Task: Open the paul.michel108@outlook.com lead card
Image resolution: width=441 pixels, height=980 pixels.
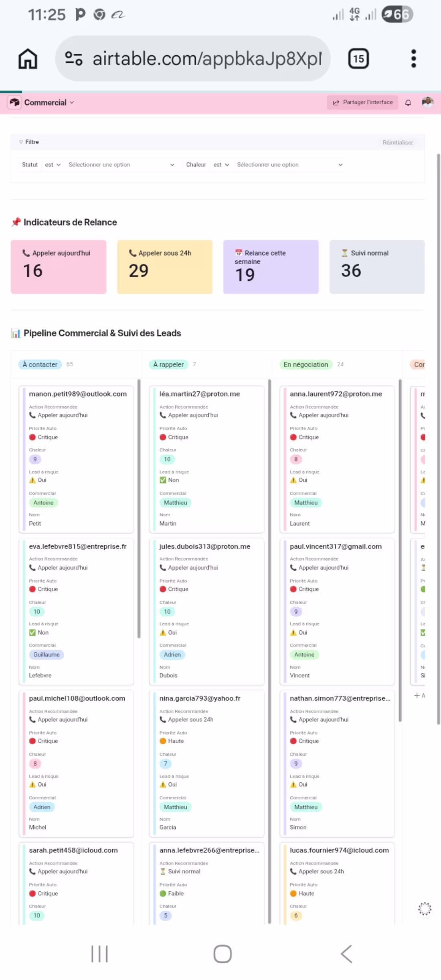Action: point(76,764)
